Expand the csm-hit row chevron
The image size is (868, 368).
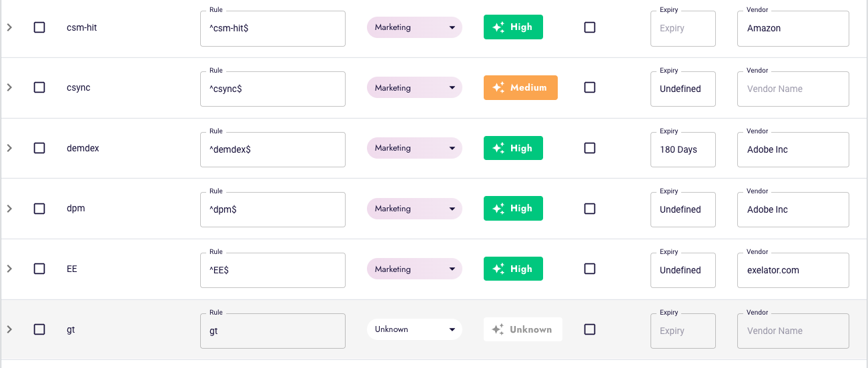[x=9, y=27]
